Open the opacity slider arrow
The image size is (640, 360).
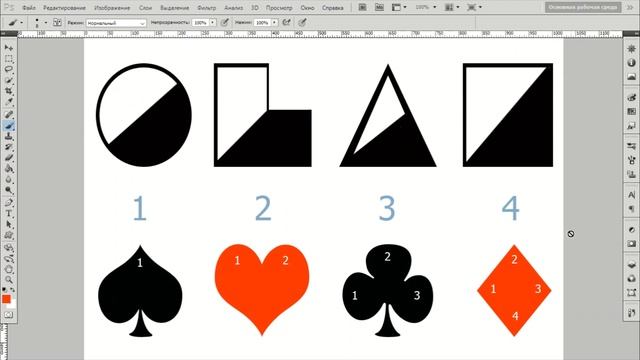tap(213, 22)
